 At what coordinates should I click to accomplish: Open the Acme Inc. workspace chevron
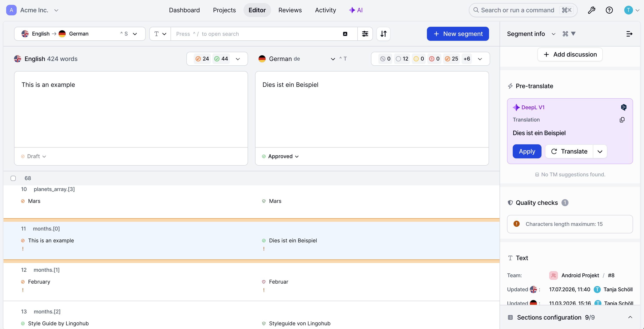56,10
